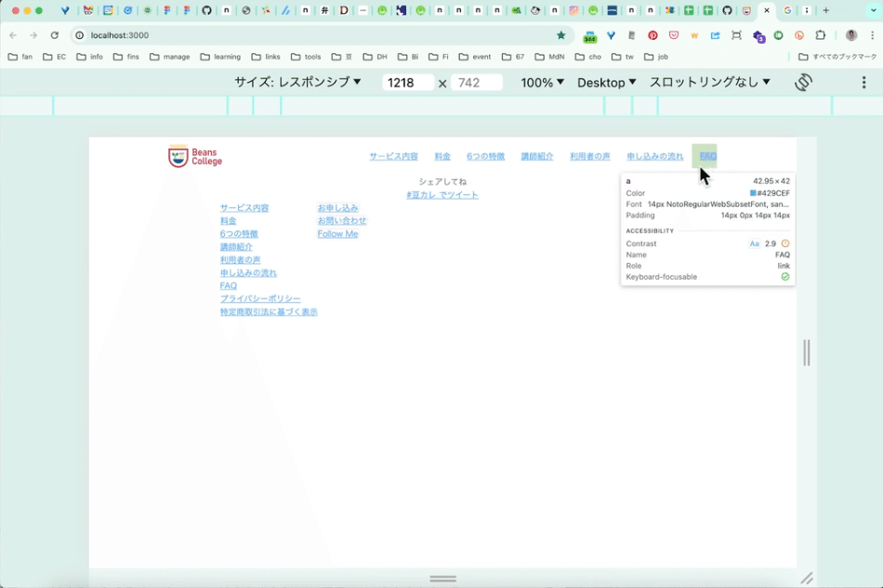Viewport: 883px width, 588px height.
Task: Open the job bookmarks folder
Action: (x=656, y=57)
